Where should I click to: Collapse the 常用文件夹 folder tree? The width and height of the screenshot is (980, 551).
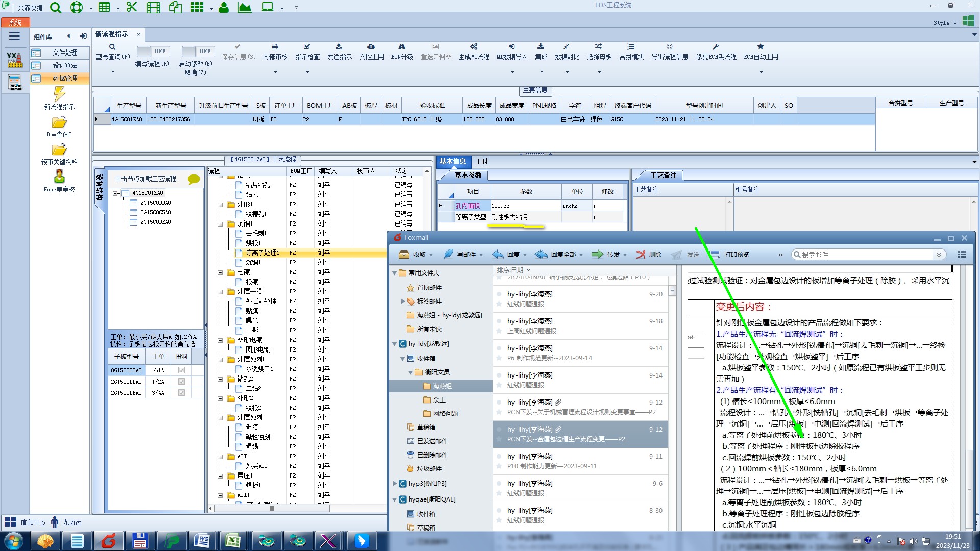click(395, 273)
